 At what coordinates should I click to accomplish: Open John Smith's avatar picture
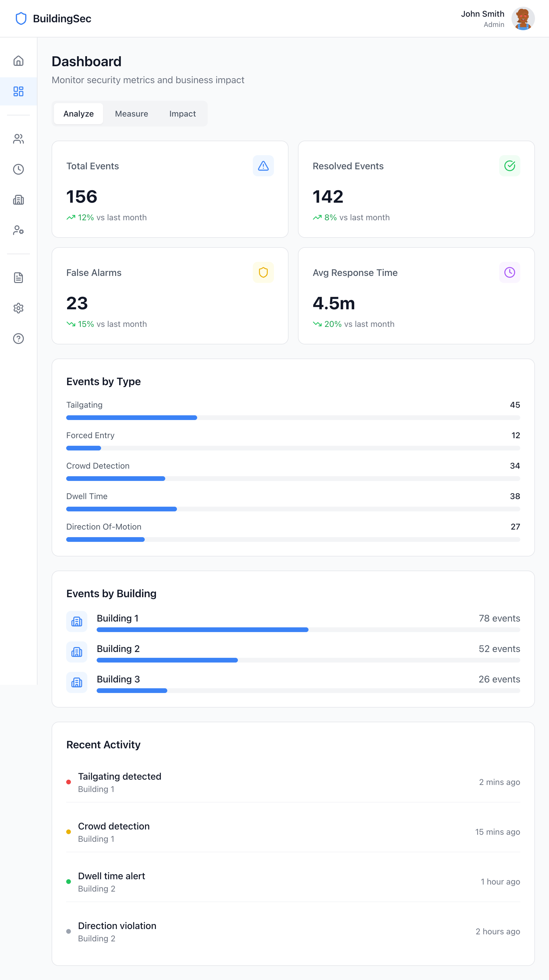pyautogui.click(x=523, y=19)
